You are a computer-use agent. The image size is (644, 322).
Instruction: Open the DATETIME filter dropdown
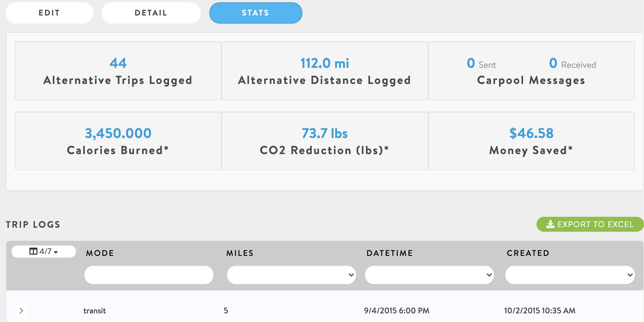tap(429, 275)
